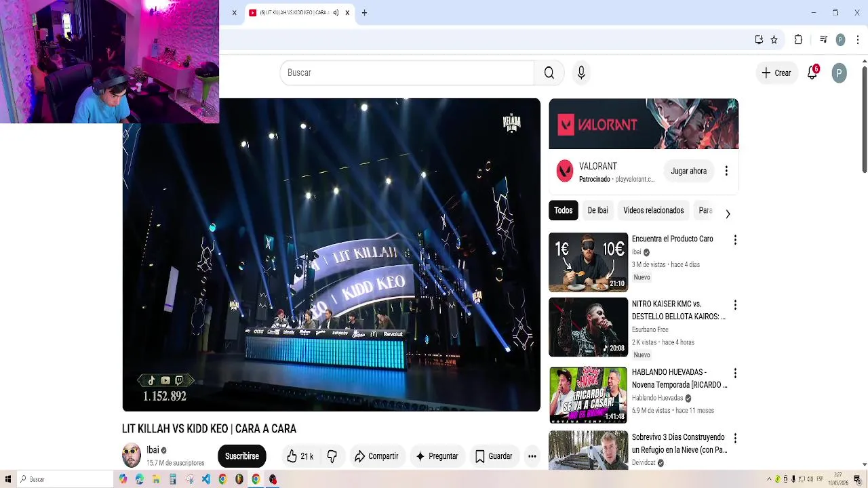Open NITRO KAISER KMC vs. DESTELLO title
868x488 pixels.
[679, 310]
